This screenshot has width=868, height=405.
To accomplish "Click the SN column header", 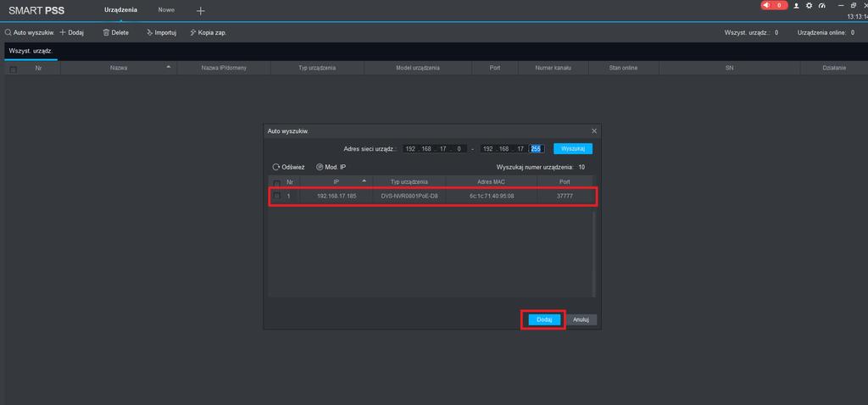I will (x=729, y=68).
